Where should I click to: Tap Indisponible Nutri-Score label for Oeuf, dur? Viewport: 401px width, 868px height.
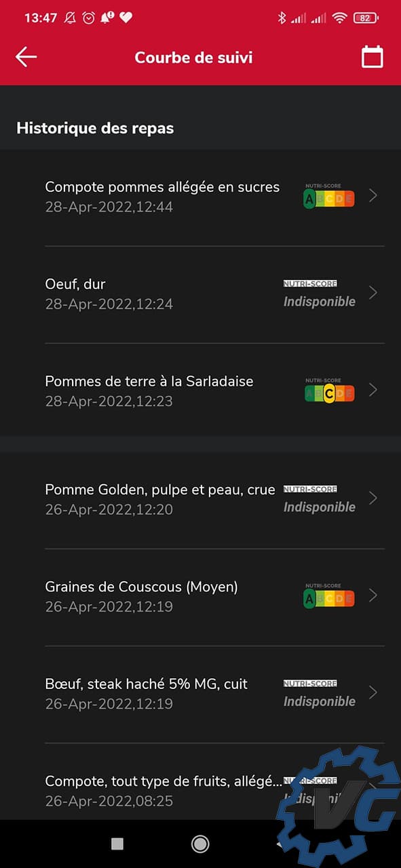[x=319, y=302]
